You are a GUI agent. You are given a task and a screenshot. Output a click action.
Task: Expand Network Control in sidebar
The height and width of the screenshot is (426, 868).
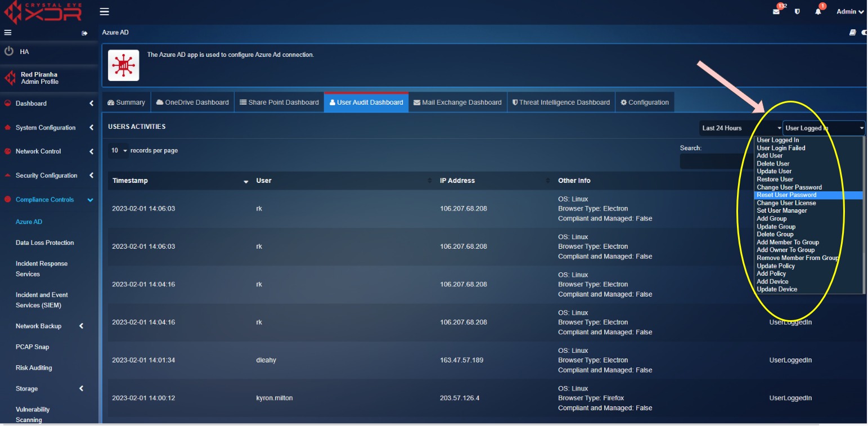(49, 151)
